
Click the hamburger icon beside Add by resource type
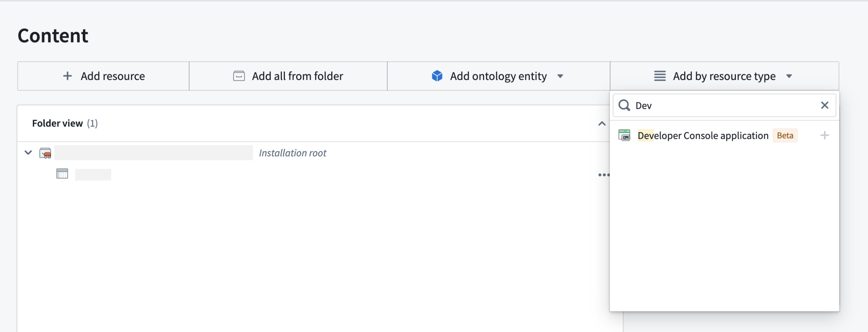pyautogui.click(x=660, y=76)
